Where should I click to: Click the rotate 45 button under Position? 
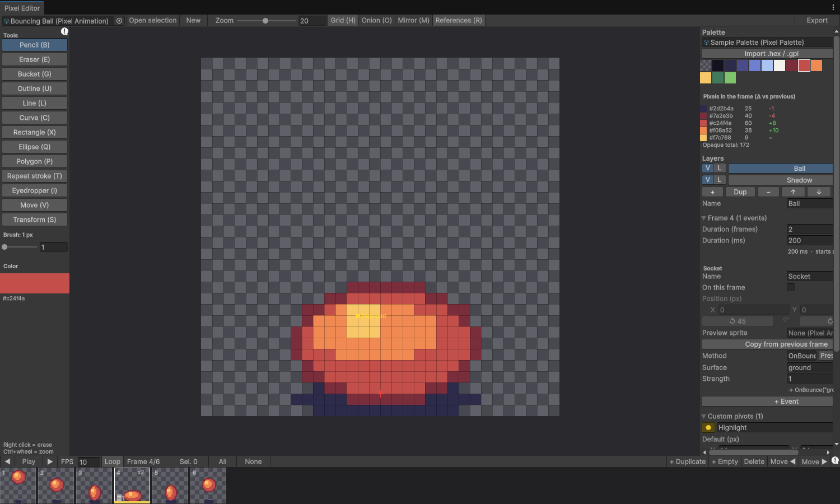coord(738,321)
